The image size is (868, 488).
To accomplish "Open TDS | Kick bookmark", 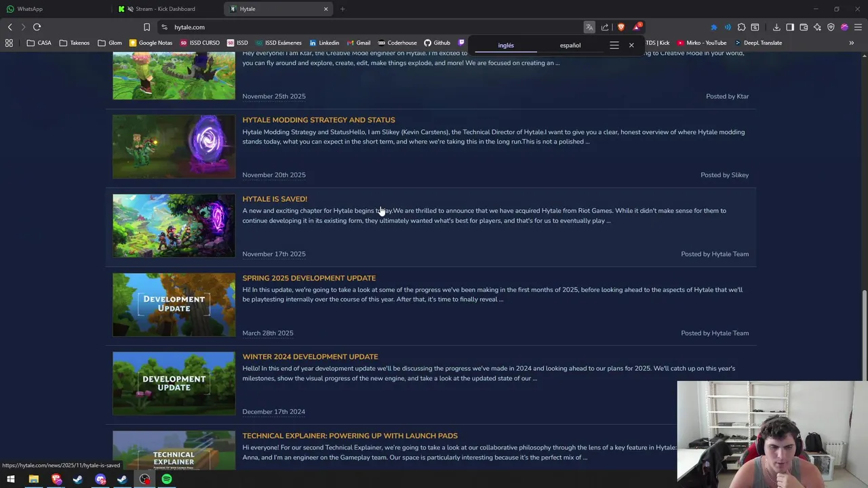I will [x=656, y=43].
